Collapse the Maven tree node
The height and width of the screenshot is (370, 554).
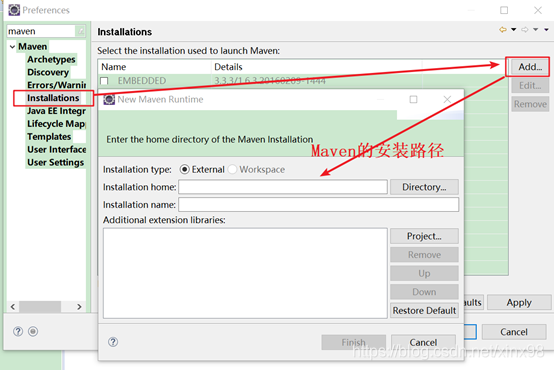tap(12, 47)
